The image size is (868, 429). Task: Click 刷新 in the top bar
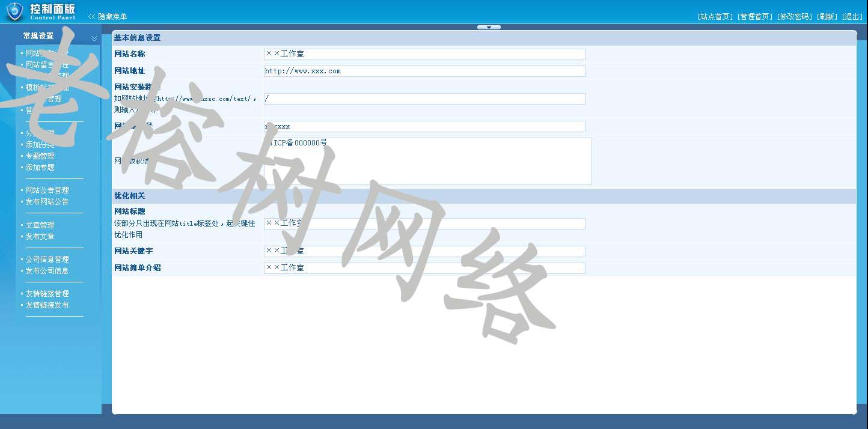[x=827, y=17]
